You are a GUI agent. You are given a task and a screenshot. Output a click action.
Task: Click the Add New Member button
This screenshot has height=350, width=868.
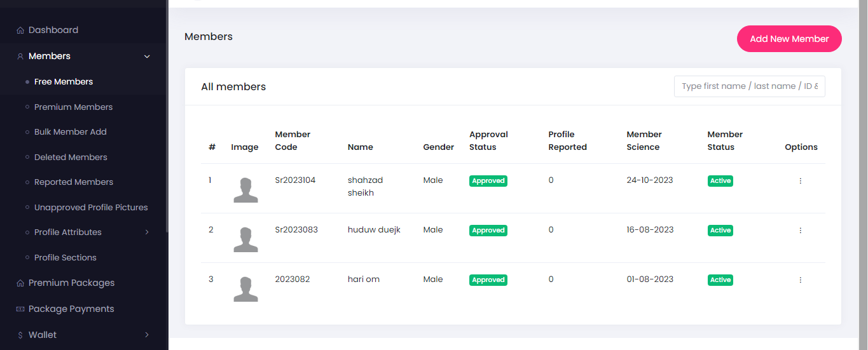789,39
